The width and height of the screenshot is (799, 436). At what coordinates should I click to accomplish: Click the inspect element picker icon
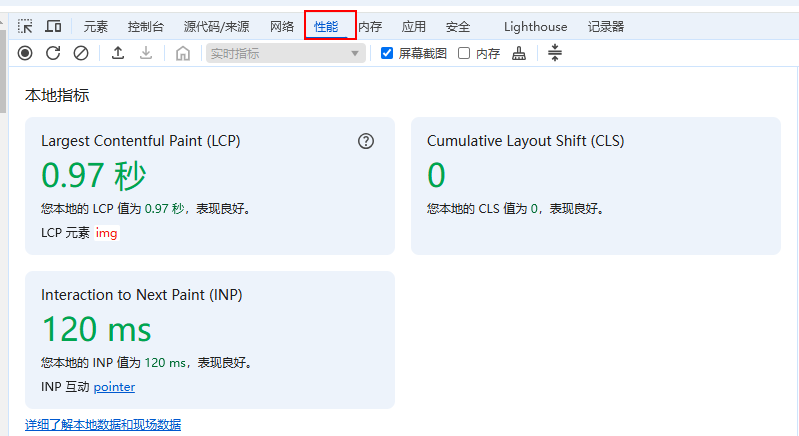(25, 27)
